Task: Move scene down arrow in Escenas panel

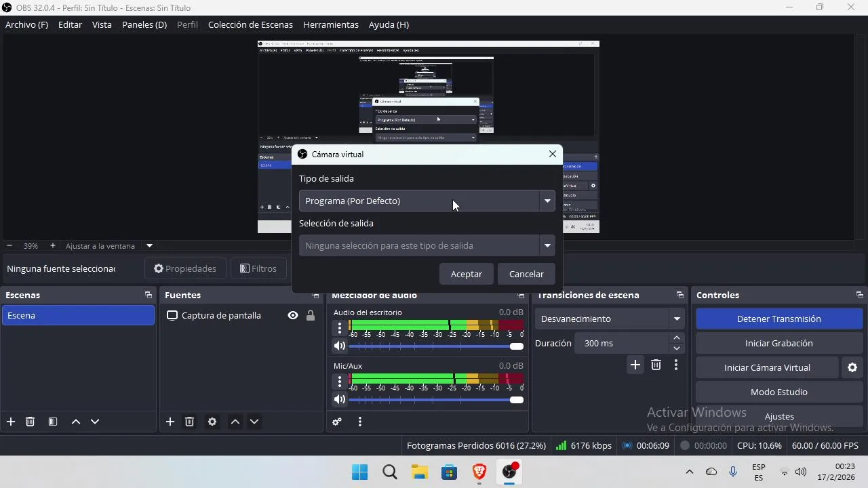Action: click(x=95, y=422)
